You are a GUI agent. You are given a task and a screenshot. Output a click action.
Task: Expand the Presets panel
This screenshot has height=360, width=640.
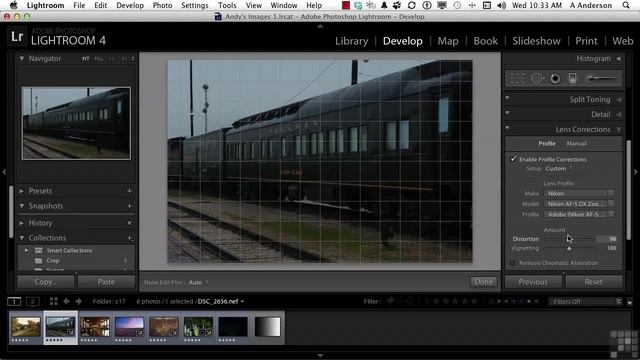point(22,191)
